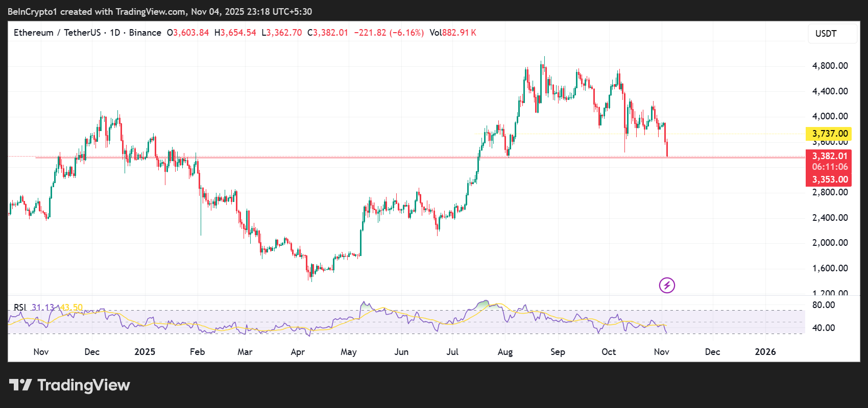Click the TradingView logo at the bottom

point(69,385)
